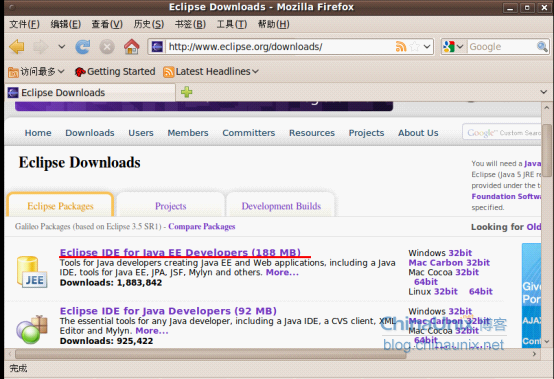Click the Google Custom Search field on page
The image size is (554, 379).
point(502,132)
